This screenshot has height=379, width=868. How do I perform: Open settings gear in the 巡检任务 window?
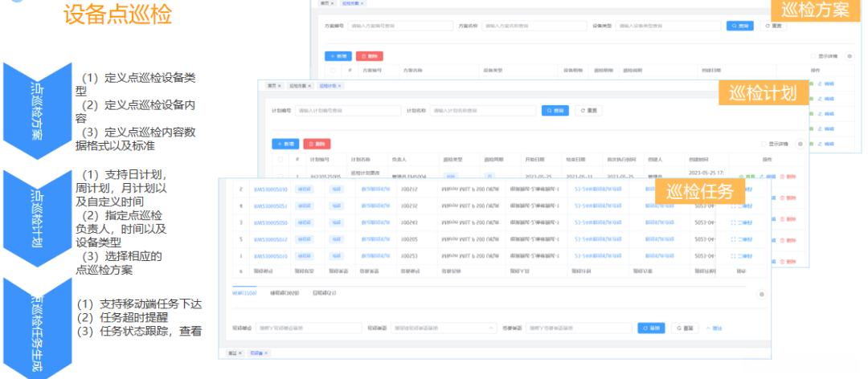(x=761, y=295)
